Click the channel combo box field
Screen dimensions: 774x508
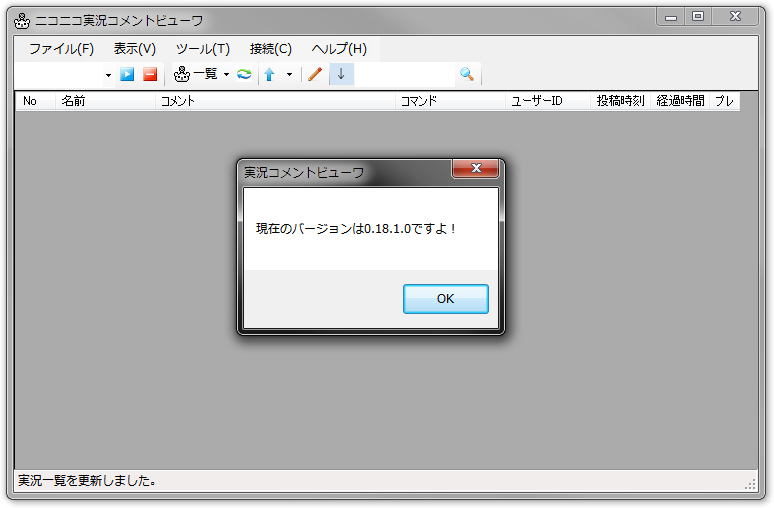[59, 75]
